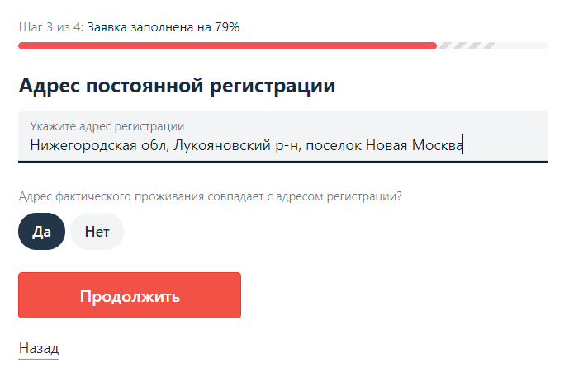This screenshot has height=377, width=588.
Task: Click the "Адрес постоянной регистрации" heading
Action: click(x=177, y=86)
